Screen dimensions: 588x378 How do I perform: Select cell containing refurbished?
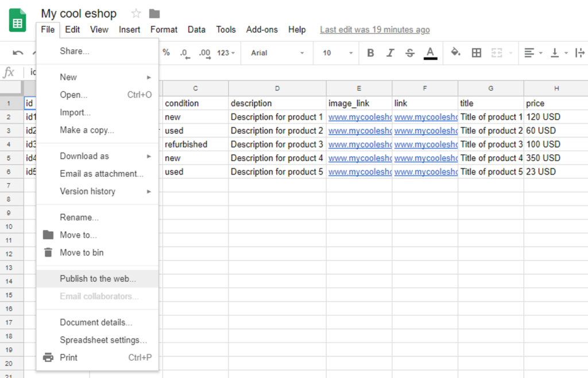click(195, 145)
